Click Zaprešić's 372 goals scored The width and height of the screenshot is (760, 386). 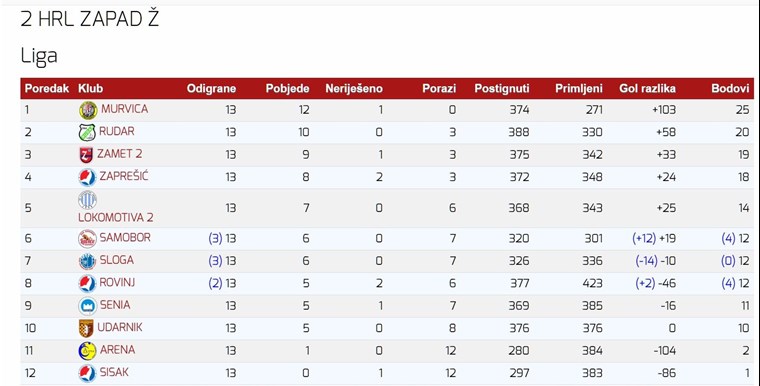(519, 177)
